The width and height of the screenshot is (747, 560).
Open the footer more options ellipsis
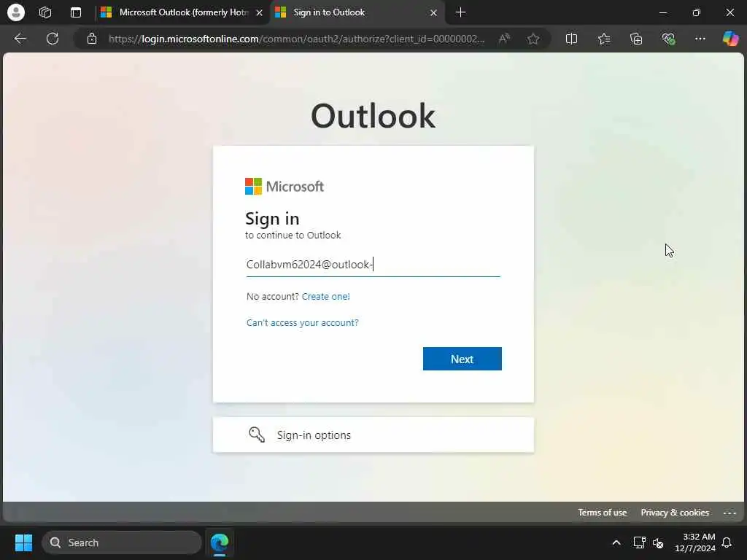coord(729,513)
